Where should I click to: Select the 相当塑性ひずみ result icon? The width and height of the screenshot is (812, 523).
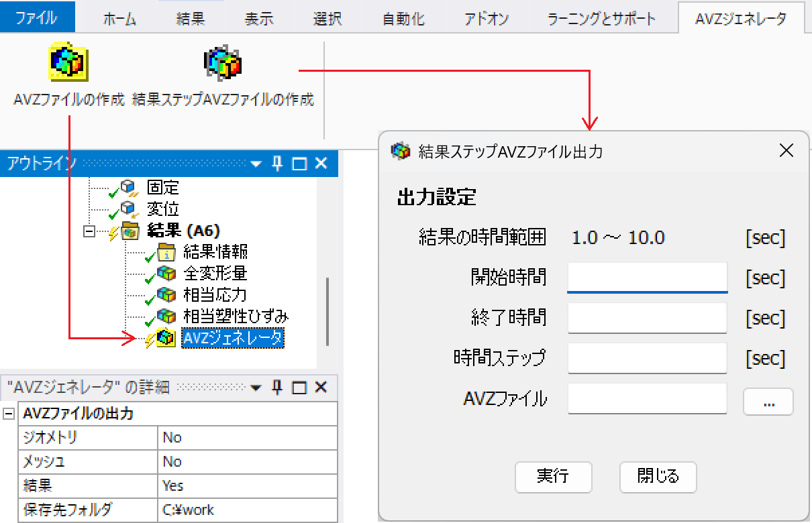(x=166, y=316)
